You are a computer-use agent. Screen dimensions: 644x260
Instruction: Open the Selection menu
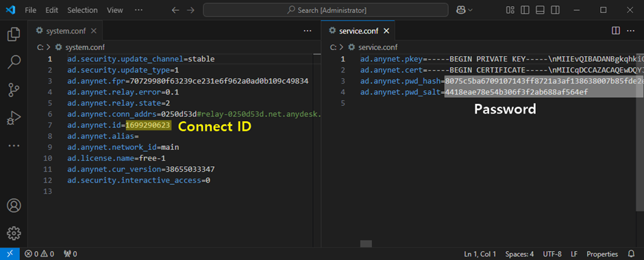[x=82, y=10]
